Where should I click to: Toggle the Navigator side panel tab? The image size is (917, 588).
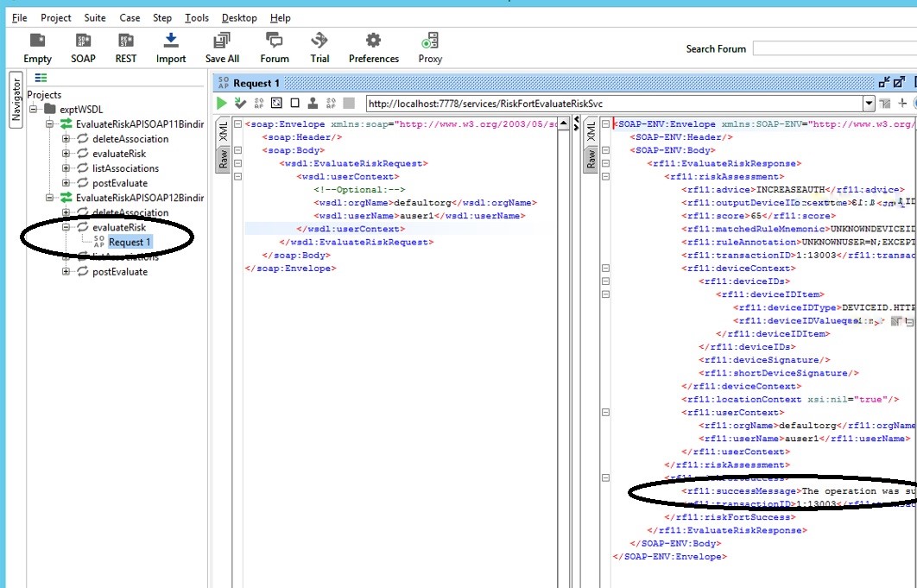[16, 100]
